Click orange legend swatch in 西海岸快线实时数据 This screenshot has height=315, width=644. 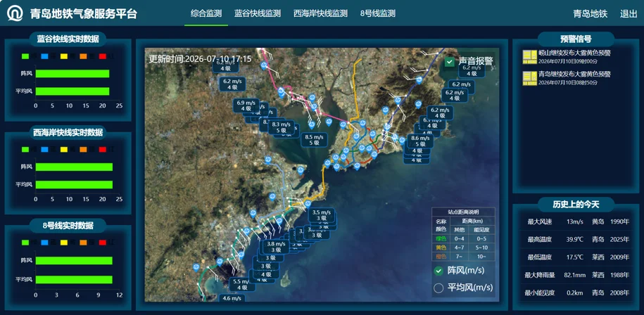83,149
